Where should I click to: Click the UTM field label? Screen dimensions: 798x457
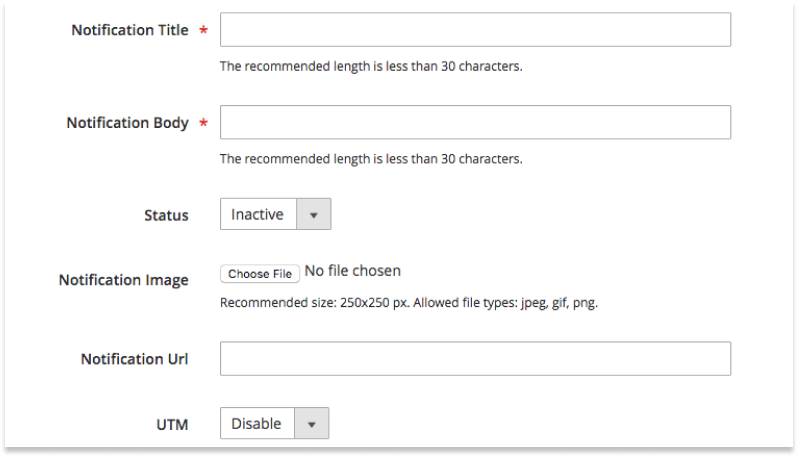pos(172,424)
